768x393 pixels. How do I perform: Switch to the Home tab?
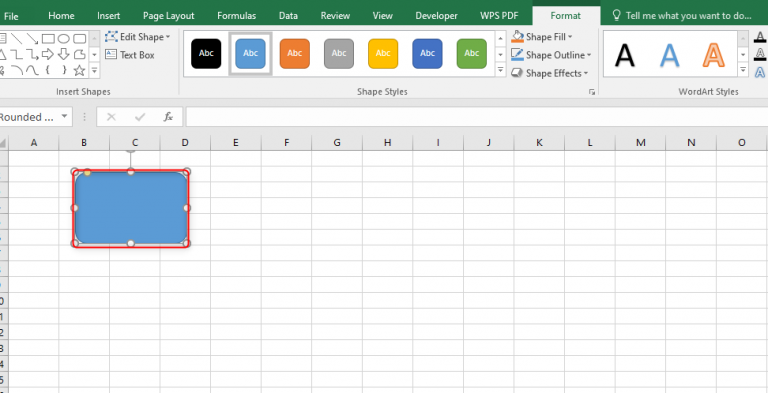61,16
